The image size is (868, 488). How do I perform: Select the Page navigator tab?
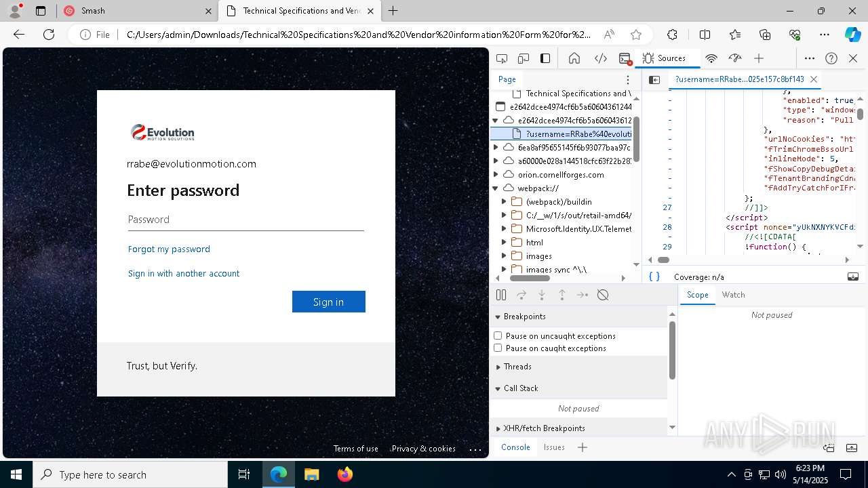(x=507, y=79)
